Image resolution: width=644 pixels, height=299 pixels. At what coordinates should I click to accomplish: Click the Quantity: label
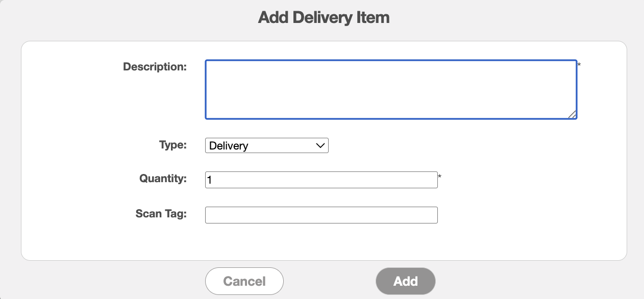coord(163,179)
